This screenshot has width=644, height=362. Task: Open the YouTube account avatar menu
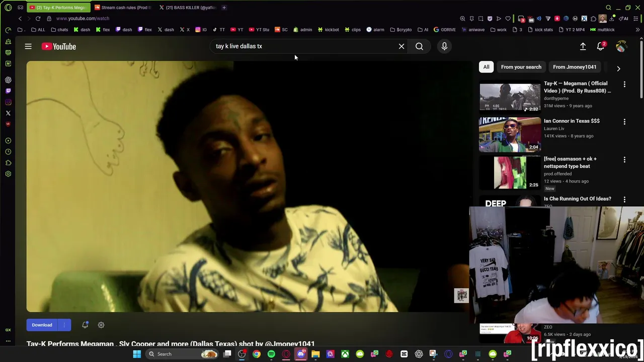point(621,46)
